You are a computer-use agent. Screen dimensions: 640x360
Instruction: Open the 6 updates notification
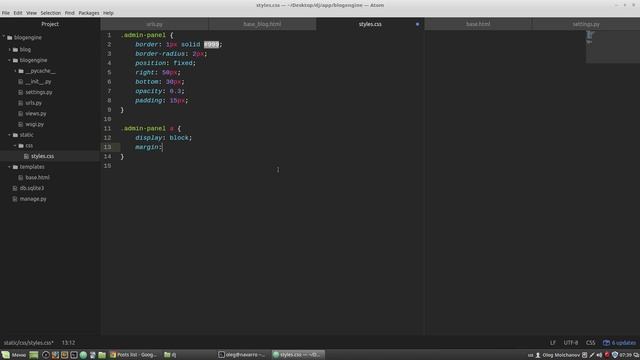(620, 343)
